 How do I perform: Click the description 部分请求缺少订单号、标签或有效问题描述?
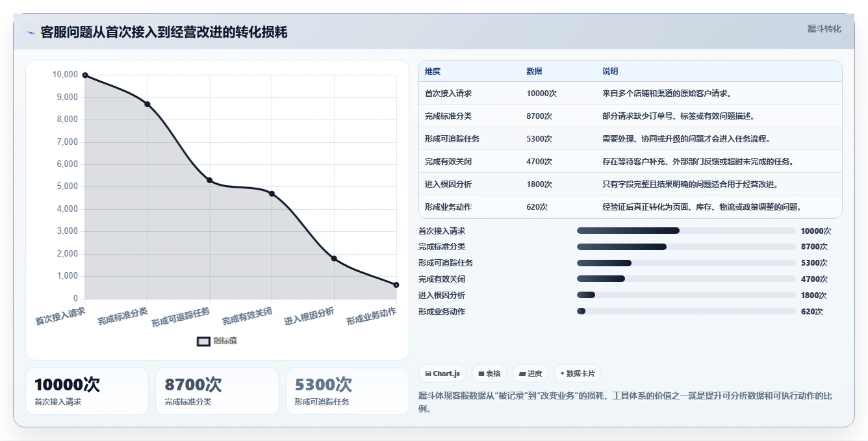coord(680,116)
